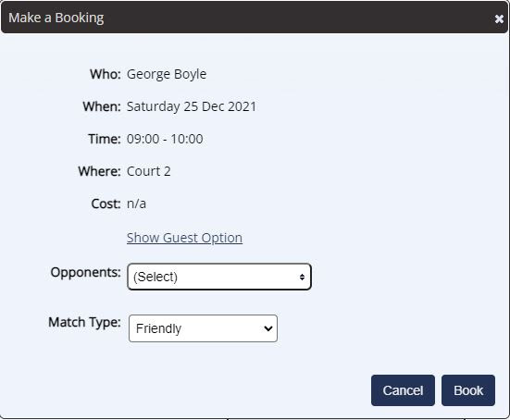The width and height of the screenshot is (510, 420).
Task: Click the Cost label
Action: (x=106, y=204)
